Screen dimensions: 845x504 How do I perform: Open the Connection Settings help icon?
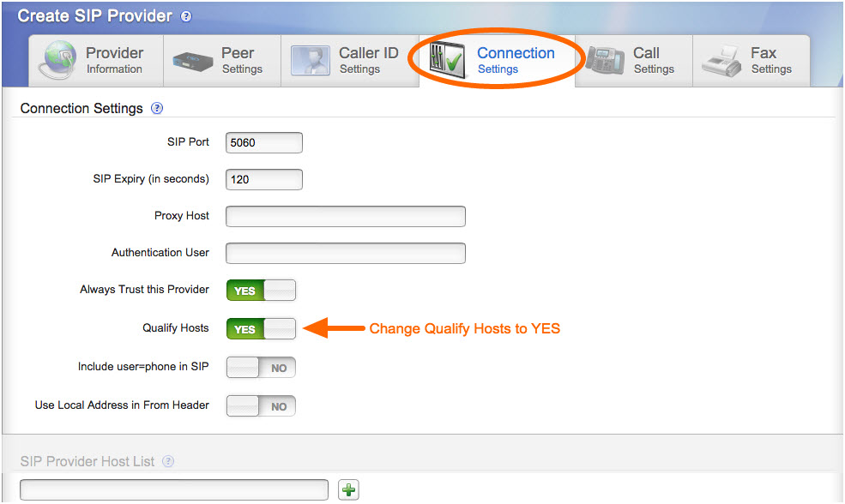click(x=157, y=109)
